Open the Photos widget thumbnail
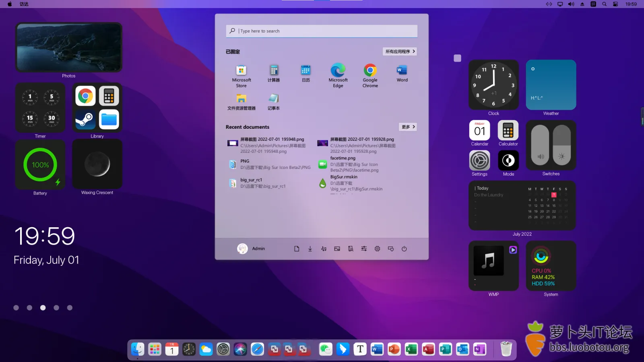This screenshot has height=362, width=644. (69, 47)
